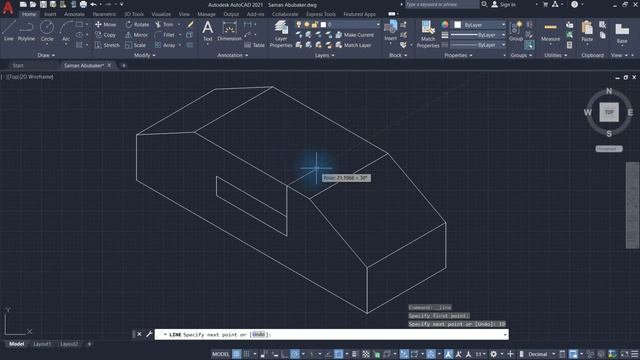Expand the Modify panel
The image size is (640, 360).
(144, 55)
